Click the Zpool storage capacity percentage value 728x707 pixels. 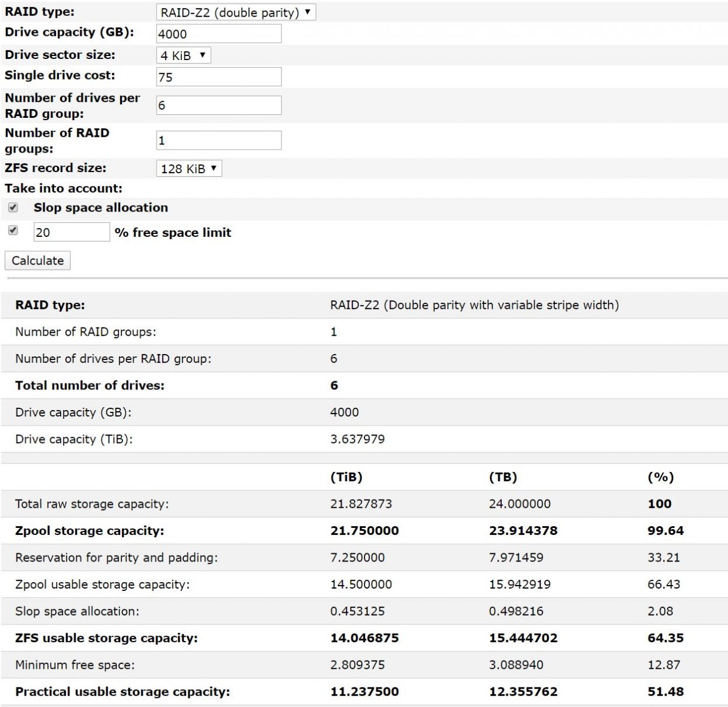pos(666,531)
